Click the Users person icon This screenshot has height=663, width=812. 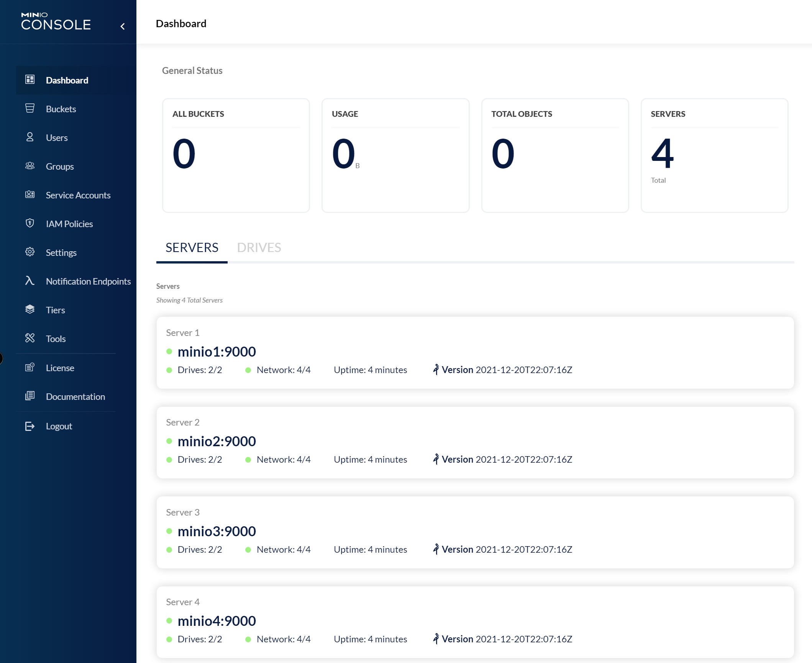(x=30, y=137)
